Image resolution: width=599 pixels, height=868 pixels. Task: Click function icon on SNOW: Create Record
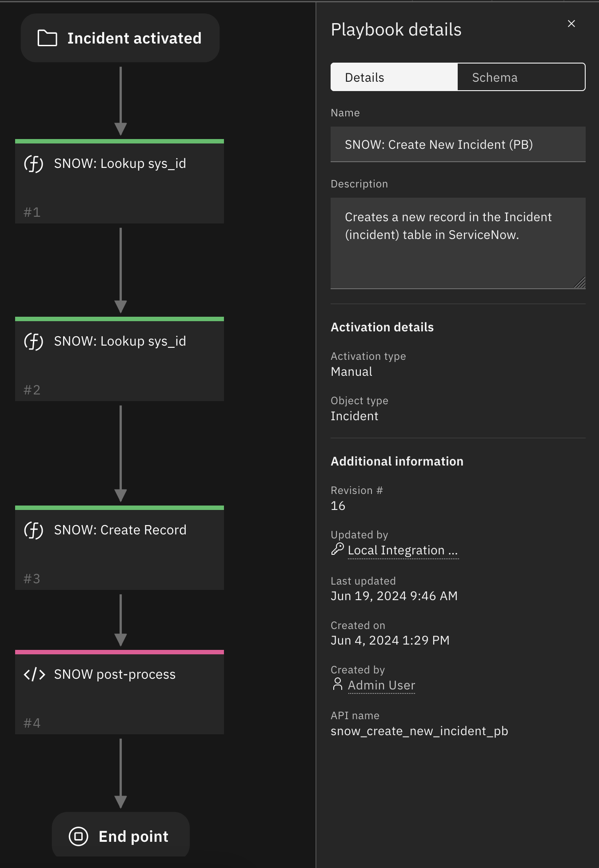[x=34, y=530]
